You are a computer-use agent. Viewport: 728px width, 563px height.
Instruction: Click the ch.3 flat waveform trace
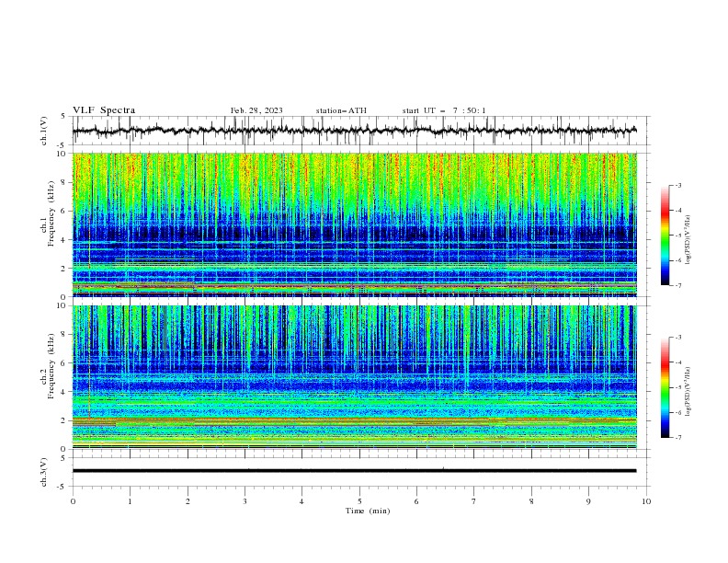pyautogui.click(x=354, y=471)
